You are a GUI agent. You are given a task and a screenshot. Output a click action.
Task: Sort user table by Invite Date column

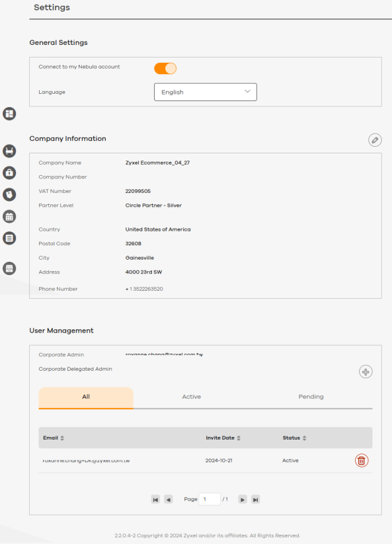pos(239,438)
